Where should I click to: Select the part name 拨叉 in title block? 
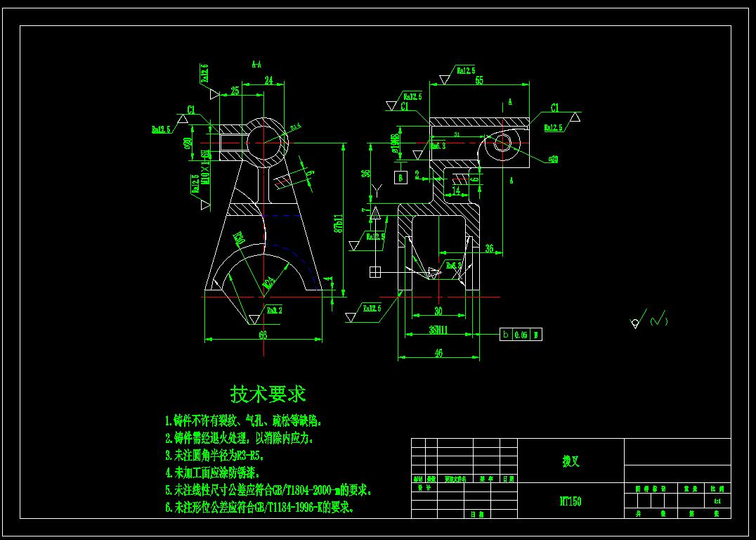pos(571,461)
